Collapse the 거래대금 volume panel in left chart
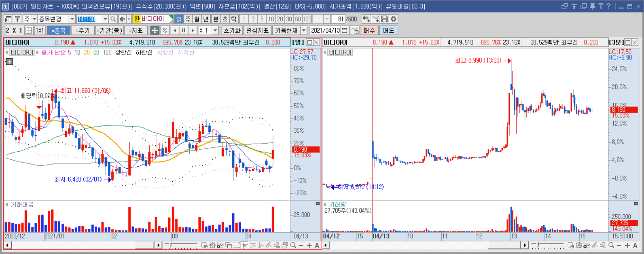Viewport: 644px width, 254px height. [317, 204]
